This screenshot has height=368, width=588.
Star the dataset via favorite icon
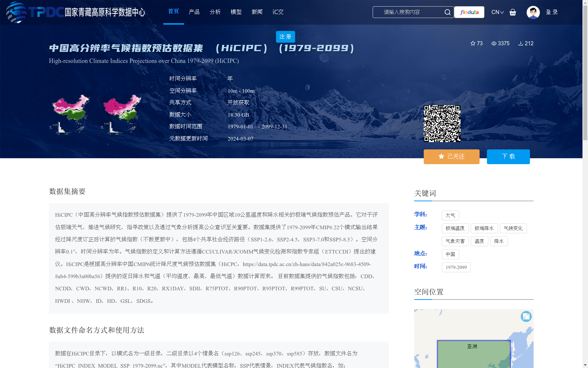(x=473, y=43)
